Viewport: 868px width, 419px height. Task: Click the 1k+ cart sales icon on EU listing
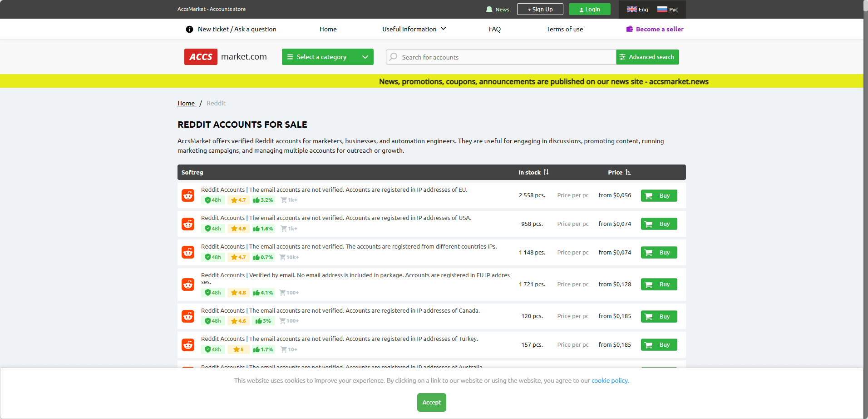[x=289, y=200]
